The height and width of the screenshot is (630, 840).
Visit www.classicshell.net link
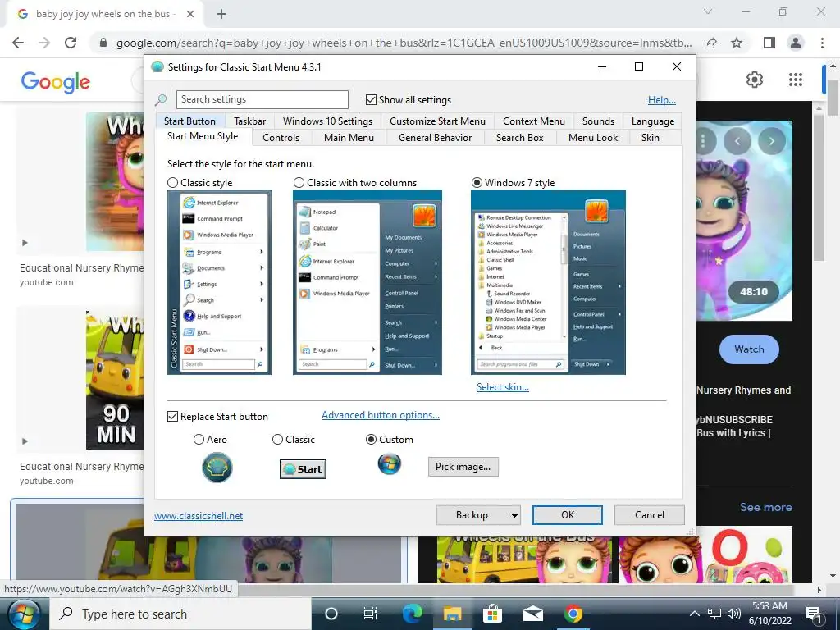point(199,516)
